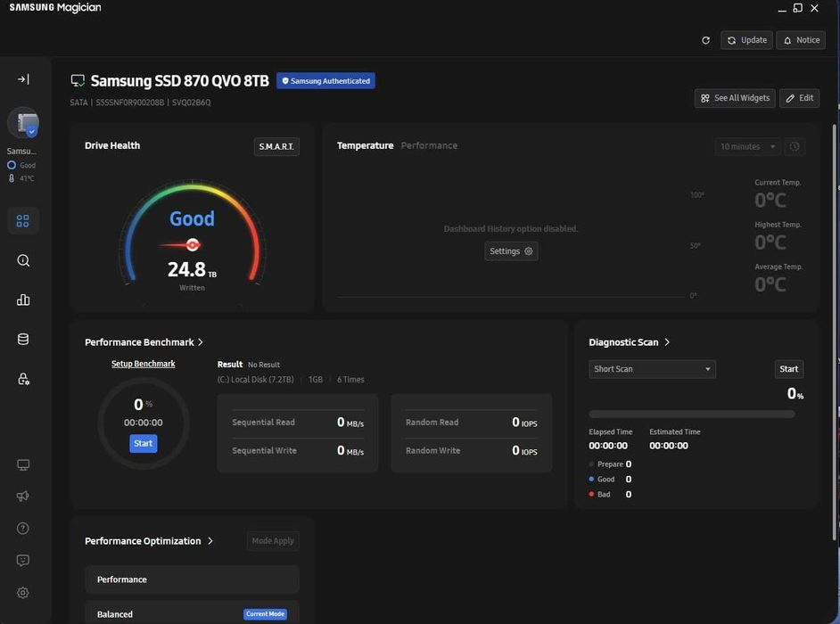Click the serial number S5SSNF0R900208B text
Screen dimensions: 840x624
[129, 103]
